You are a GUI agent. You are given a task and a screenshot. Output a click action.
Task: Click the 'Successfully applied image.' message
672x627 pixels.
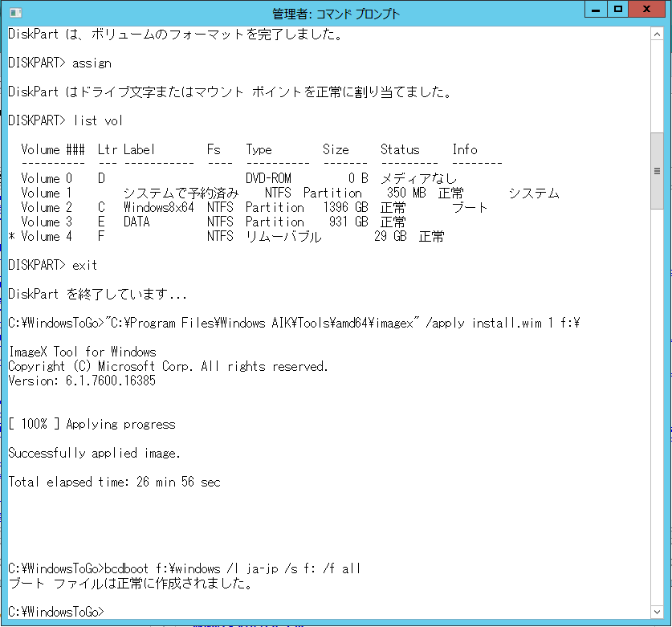pyautogui.click(x=94, y=453)
